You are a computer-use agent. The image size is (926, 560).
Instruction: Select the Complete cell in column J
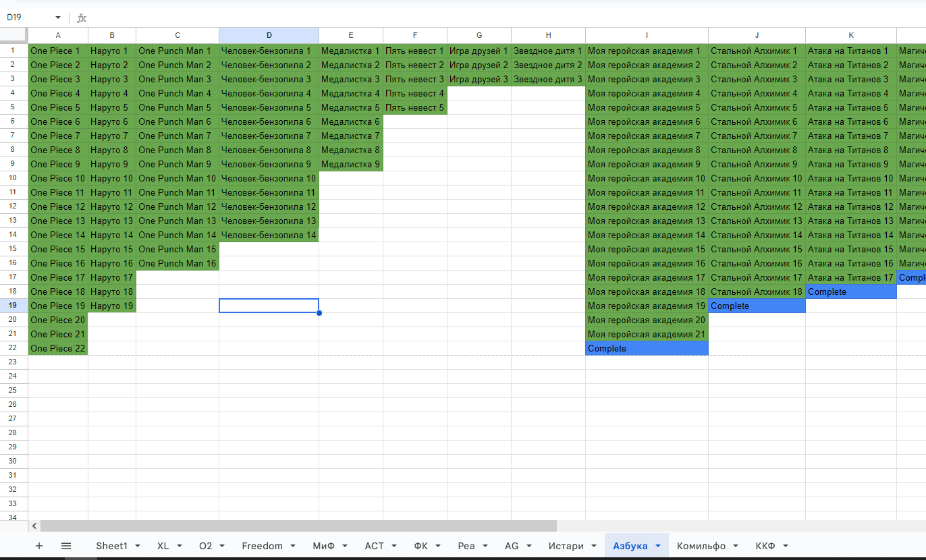click(757, 306)
